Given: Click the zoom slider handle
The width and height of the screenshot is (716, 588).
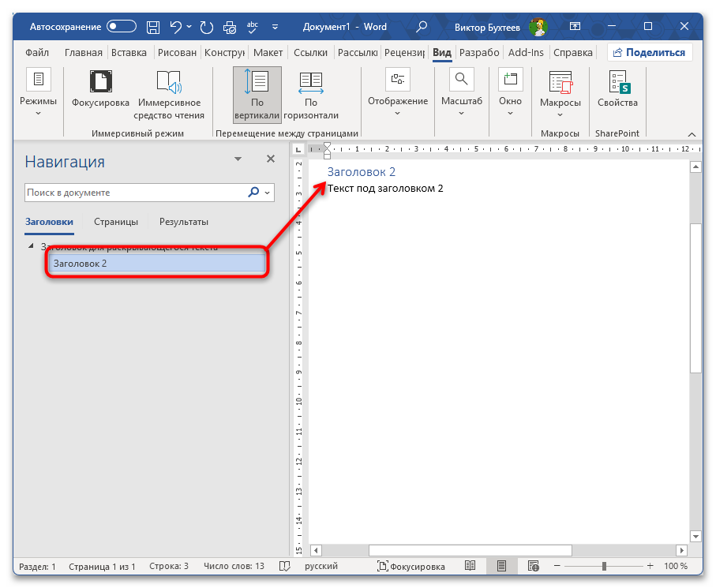Looking at the screenshot, I should tap(604, 566).
